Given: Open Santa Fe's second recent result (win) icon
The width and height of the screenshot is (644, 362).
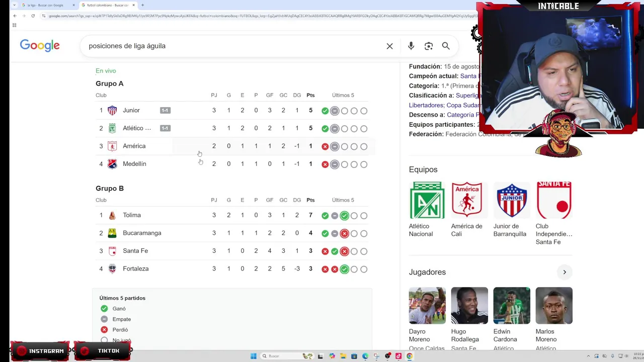Looking at the screenshot, I should coord(335,251).
